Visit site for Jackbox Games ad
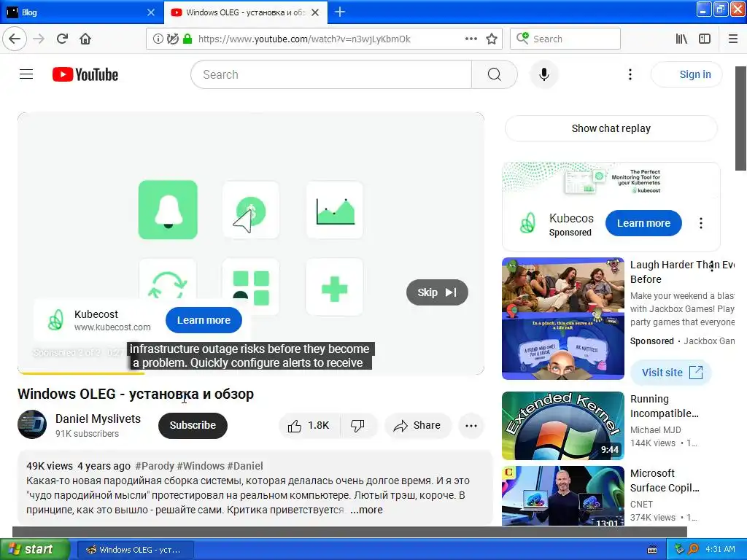 click(x=672, y=373)
